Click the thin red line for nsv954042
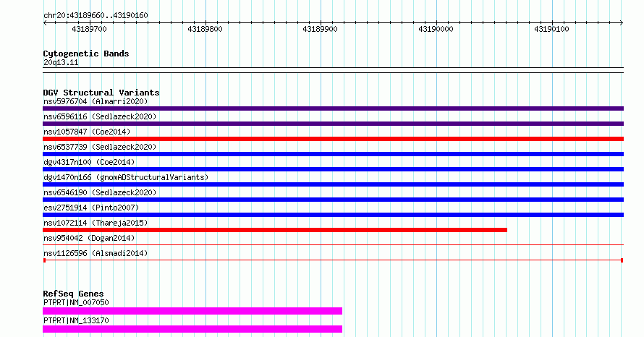This screenshot has width=644, height=337. (333, 245)
